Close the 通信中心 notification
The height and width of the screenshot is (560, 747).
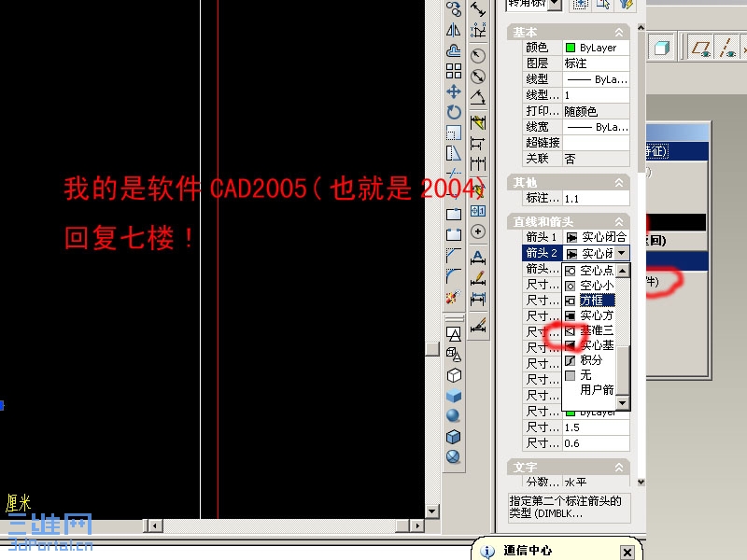point(627,553)
